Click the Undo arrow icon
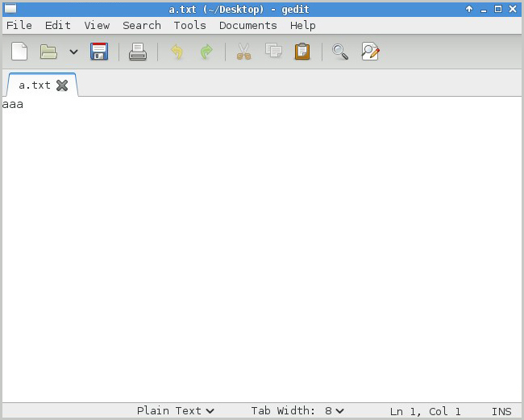 point(177,52)
